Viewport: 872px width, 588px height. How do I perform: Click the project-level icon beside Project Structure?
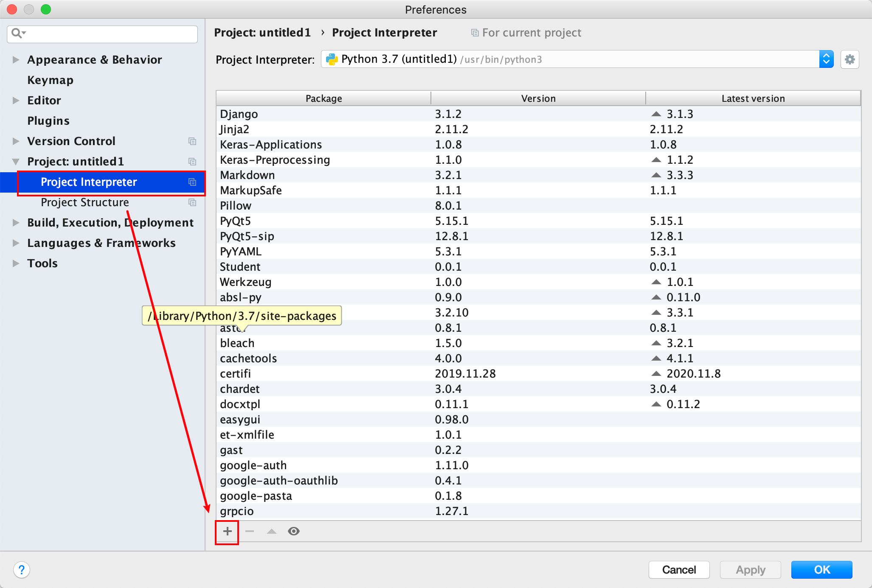pyautogui.click(x=192, y=202)
